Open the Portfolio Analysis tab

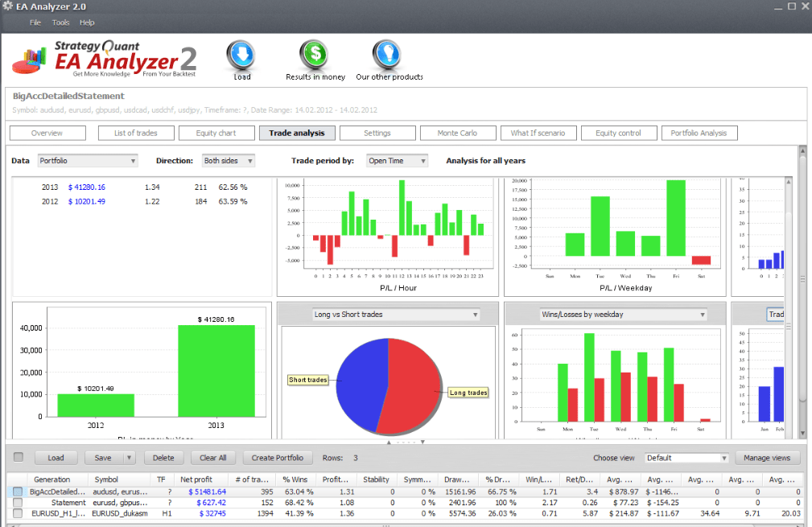click(699, 133)
